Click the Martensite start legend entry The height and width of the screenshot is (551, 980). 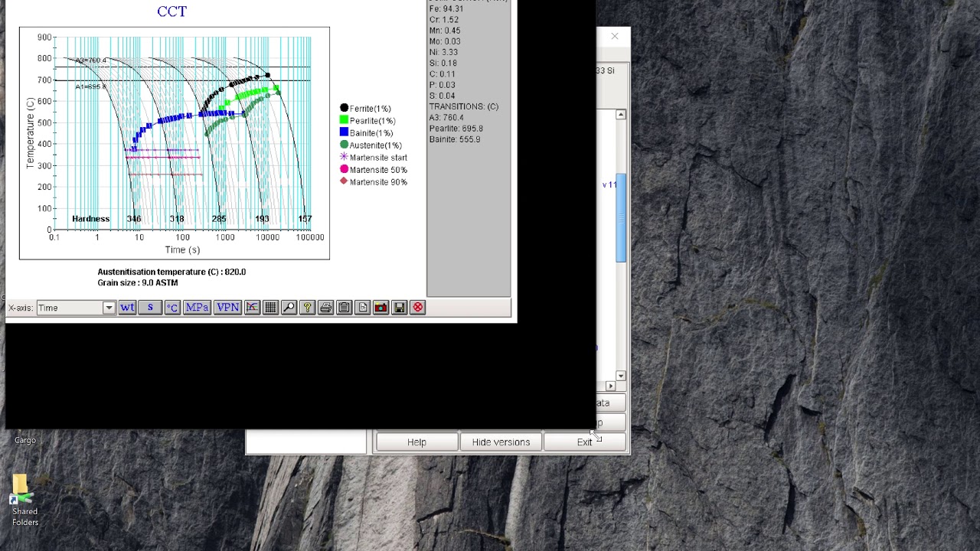[374, 158]
